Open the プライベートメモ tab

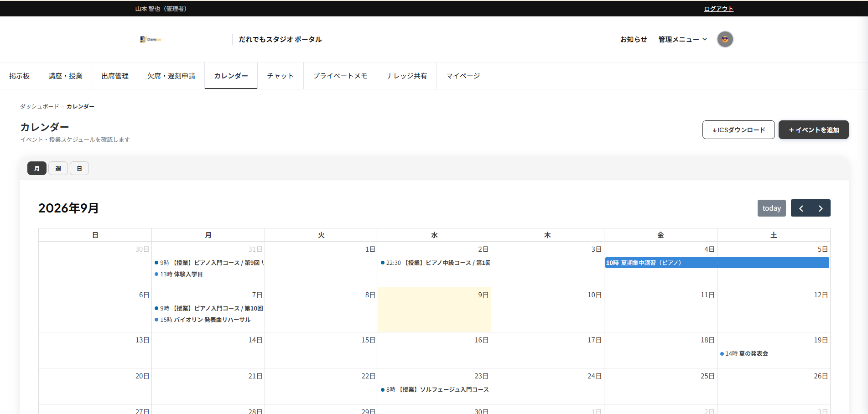[340, 76]
